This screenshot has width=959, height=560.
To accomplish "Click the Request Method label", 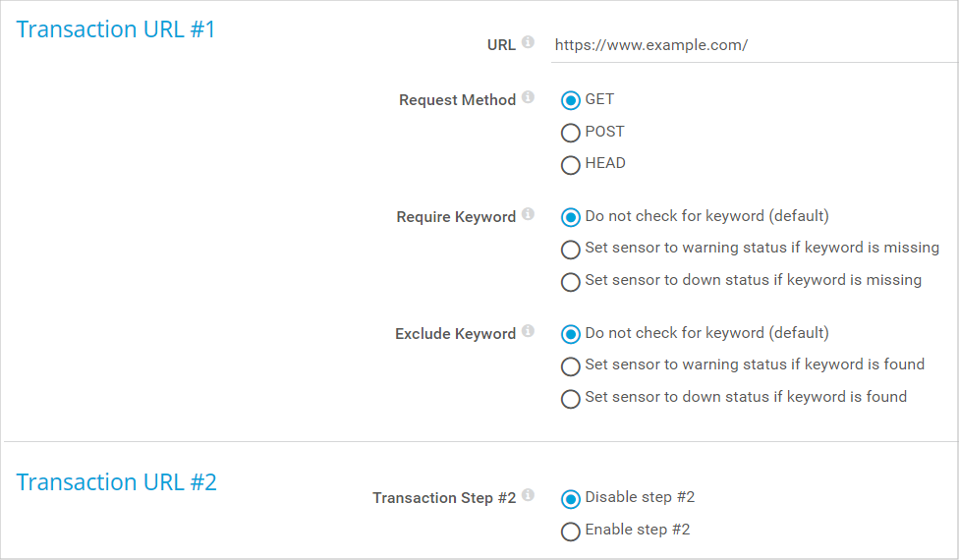I will [x=457, y=99].
